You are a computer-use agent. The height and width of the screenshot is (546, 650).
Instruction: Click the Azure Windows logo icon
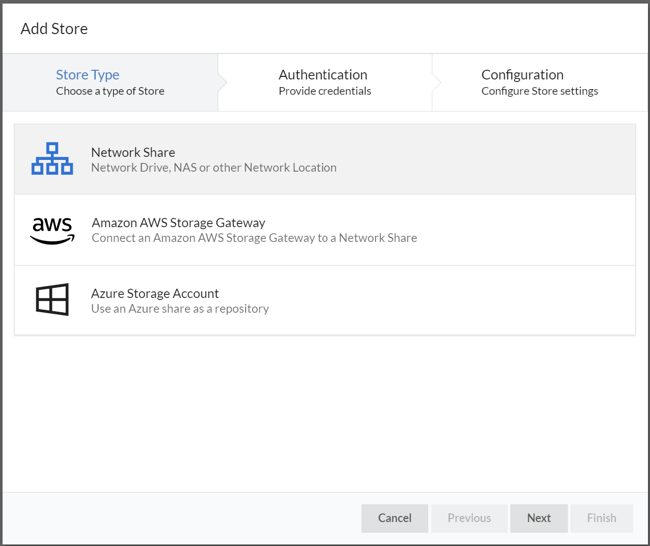coord(52,300)
